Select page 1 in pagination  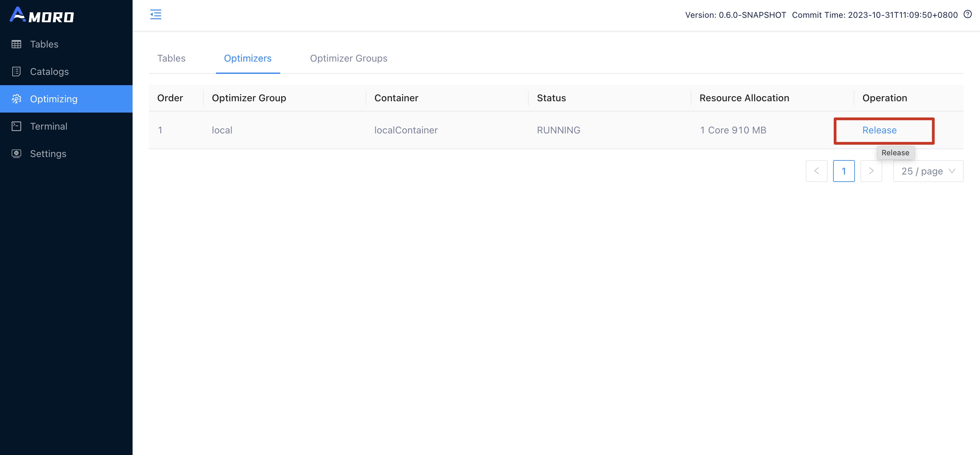point(844,171)
